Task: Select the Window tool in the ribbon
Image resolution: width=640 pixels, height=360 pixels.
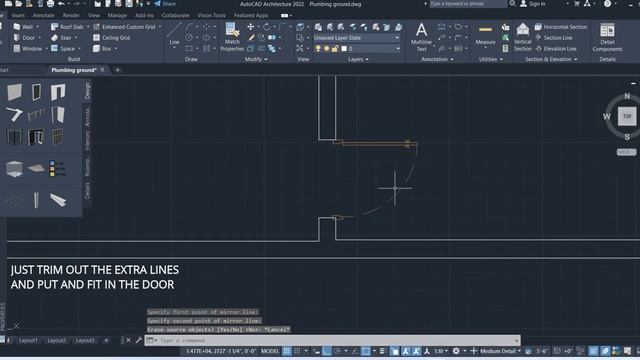Action: (x=27, y=49)
